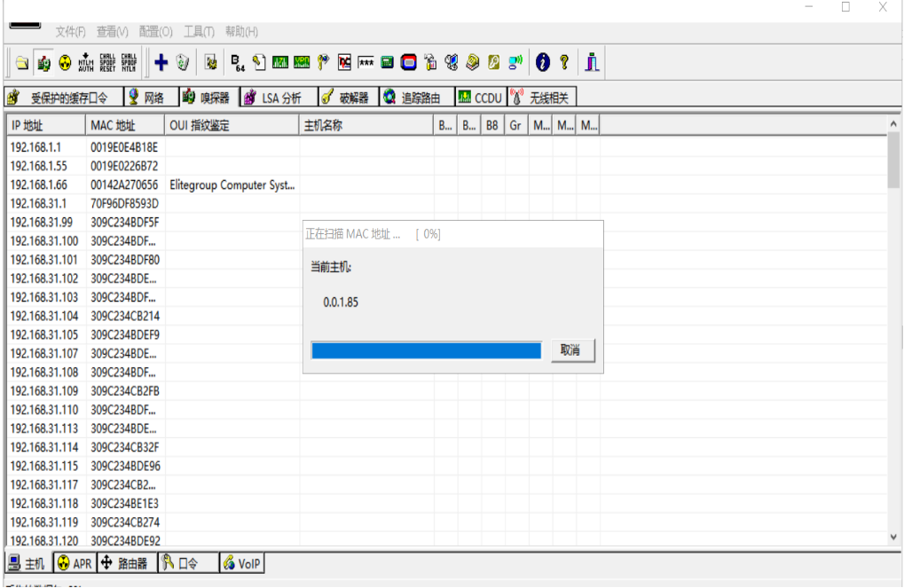
Task: Select the 口令 bottom tab
Action: pos(188,563)
